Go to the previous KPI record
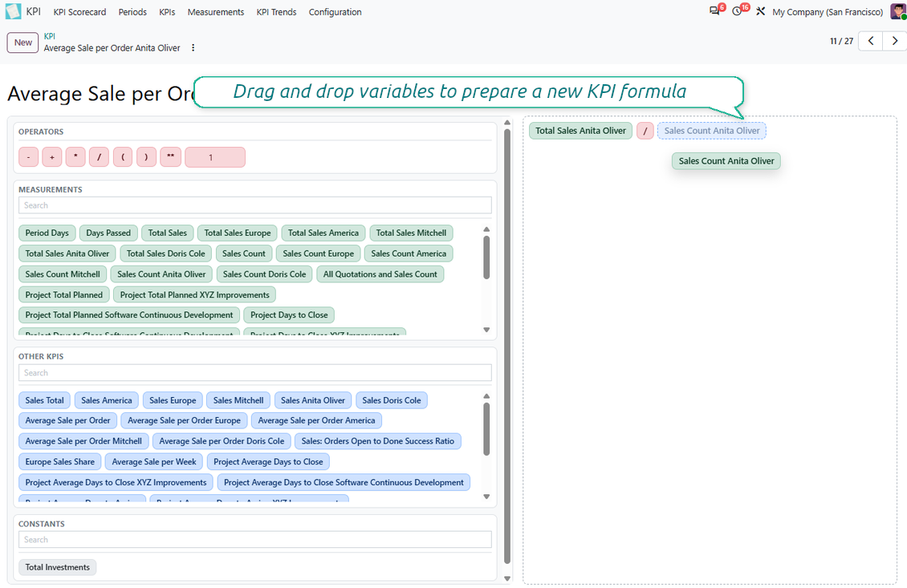Viewport: 907px width, 588px height. [871, 41]
